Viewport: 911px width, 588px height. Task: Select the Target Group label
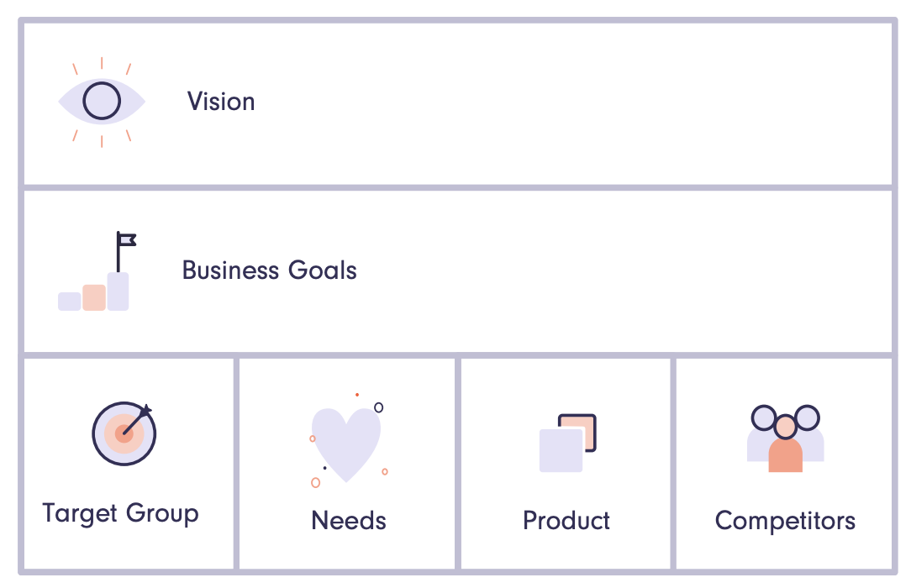click(x=121, y=514)
